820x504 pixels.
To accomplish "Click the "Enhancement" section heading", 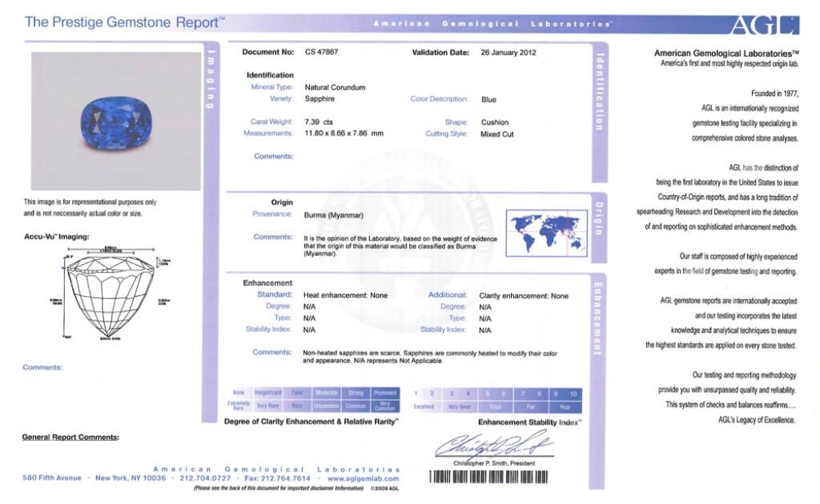I will tap(267, 283).
